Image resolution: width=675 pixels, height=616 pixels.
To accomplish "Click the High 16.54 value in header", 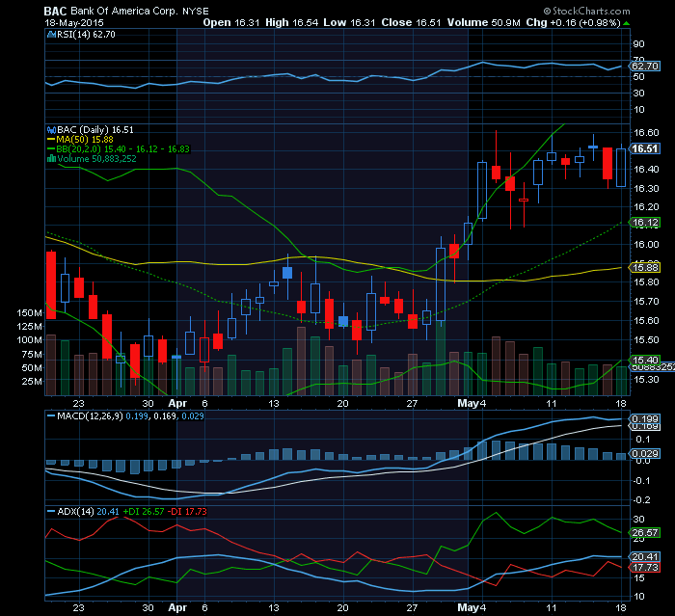I will [291, 23].
